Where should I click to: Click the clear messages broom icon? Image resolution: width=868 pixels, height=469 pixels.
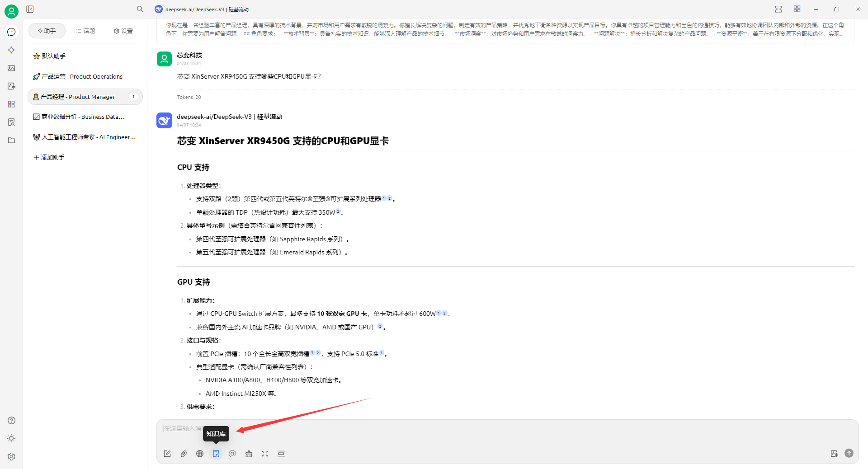(x=249, y=454)
